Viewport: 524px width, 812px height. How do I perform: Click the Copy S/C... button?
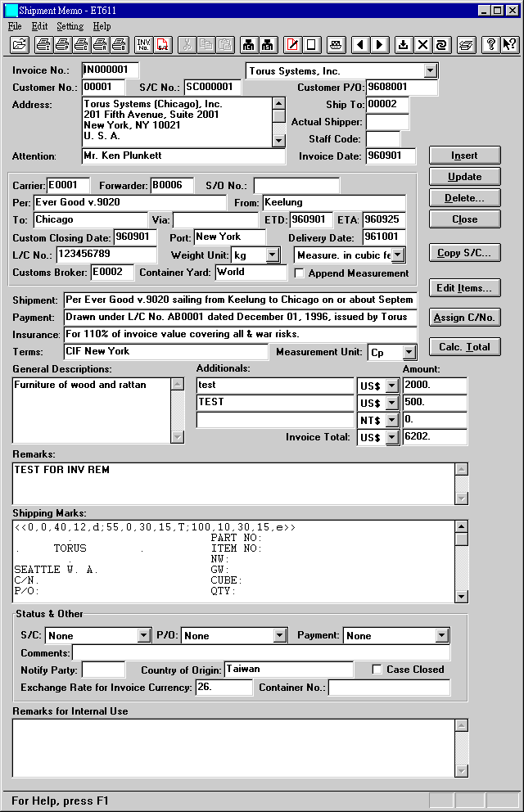(464, 253)
